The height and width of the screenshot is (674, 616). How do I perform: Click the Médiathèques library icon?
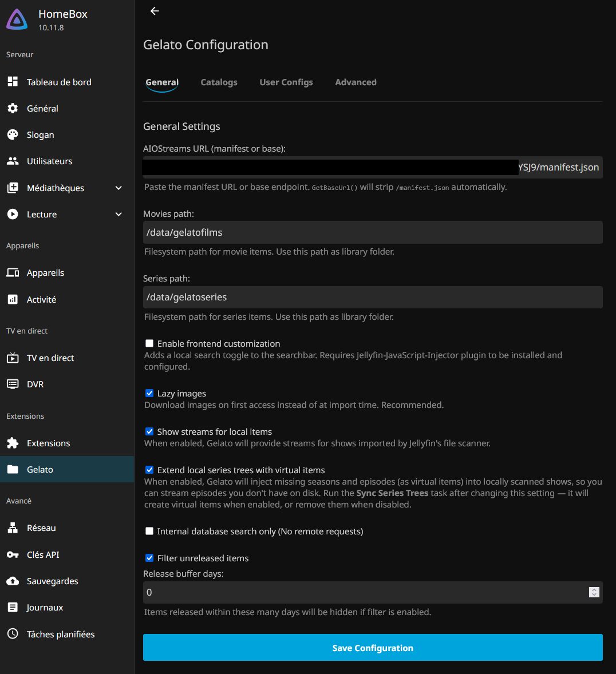13,188
